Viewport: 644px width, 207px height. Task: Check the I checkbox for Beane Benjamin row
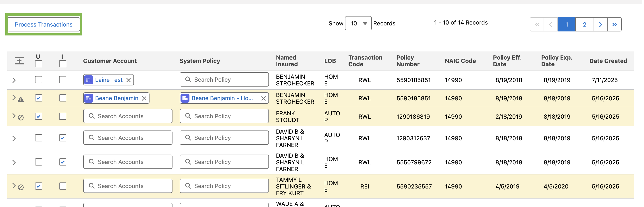pyautogui.click(x=62, y=98)
